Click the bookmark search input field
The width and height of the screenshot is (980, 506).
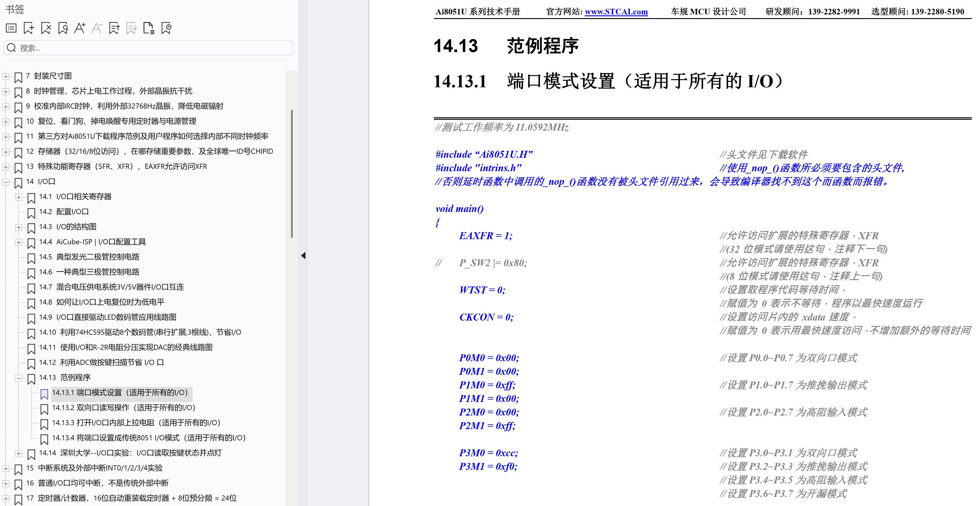[152, 48]
